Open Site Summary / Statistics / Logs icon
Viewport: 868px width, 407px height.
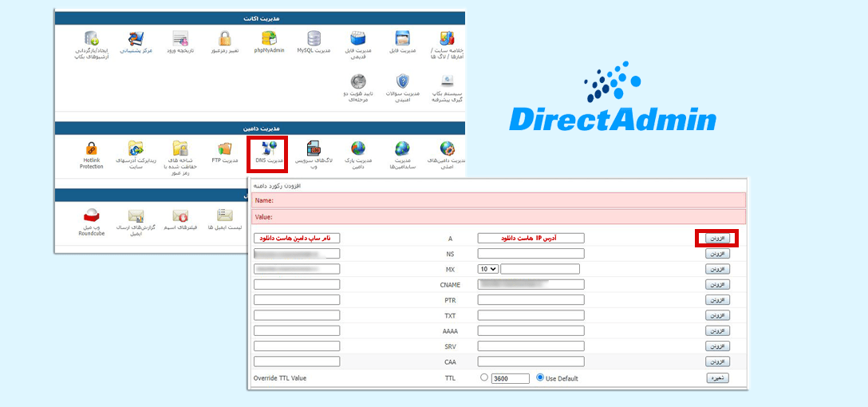click(x=448, y=38)
